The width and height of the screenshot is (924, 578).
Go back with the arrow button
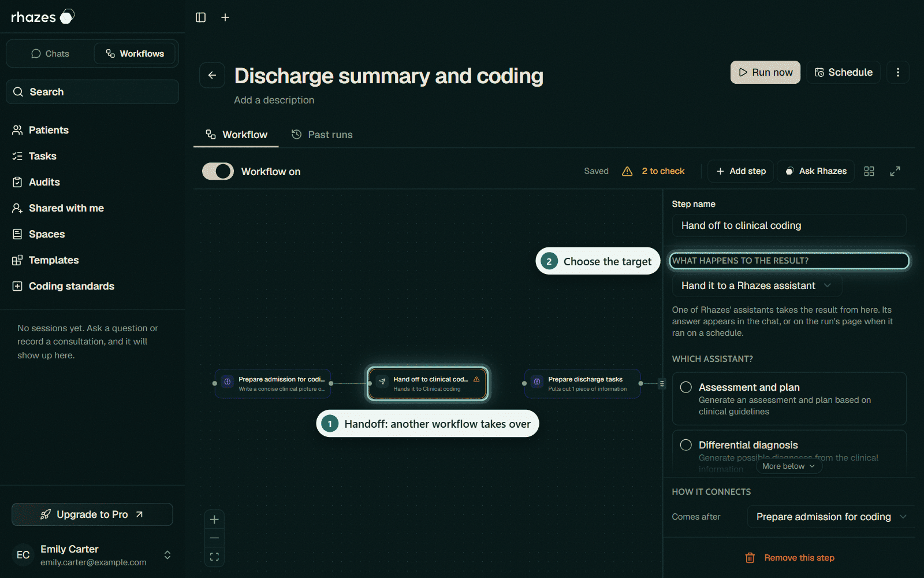click(212, 75)
